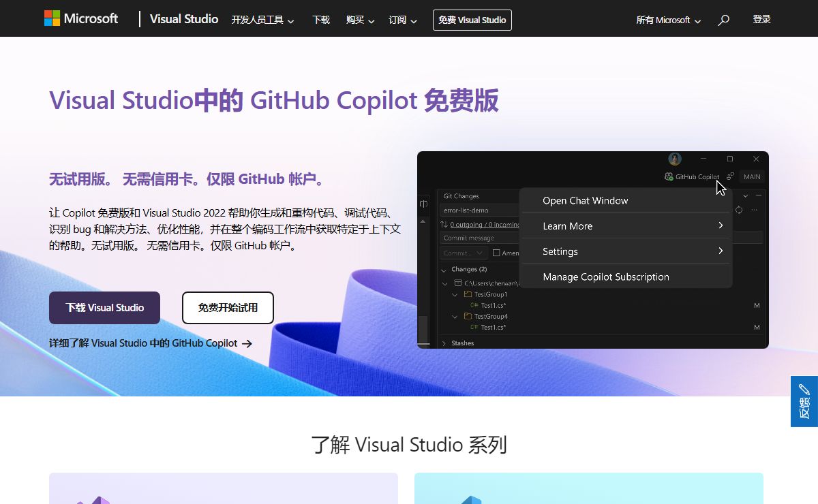Screen dimensions: 818x504
Task: Select Open Chat Window menu entry
Action: [x=585, y=201]
